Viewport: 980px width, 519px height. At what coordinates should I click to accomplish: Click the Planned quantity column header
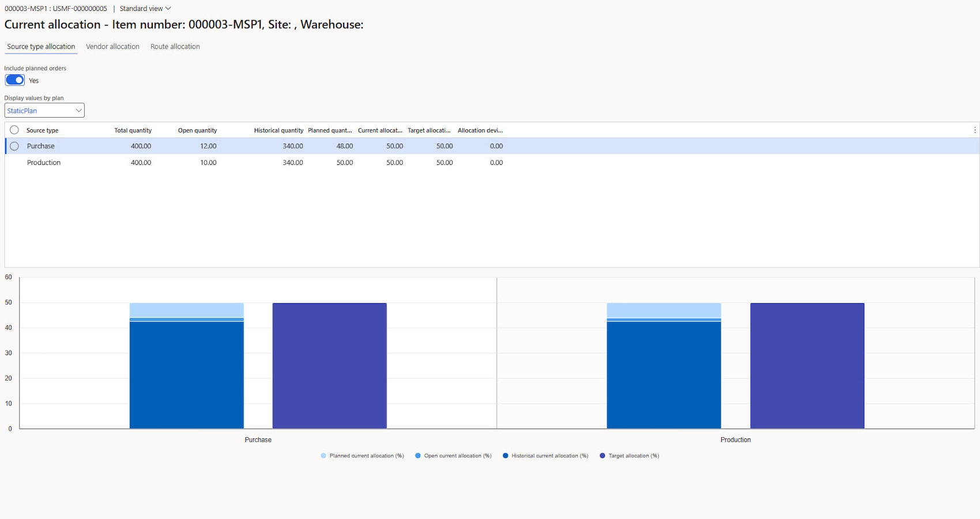pyautogui.click(x=330, y=130)
